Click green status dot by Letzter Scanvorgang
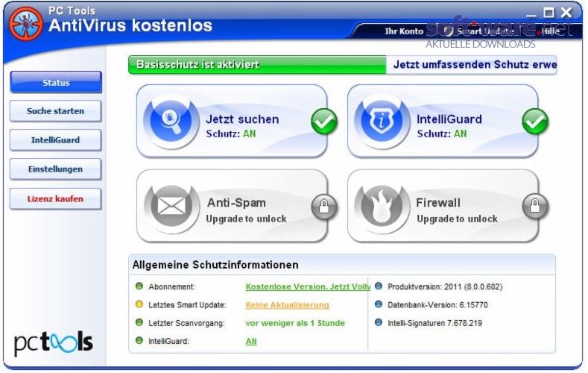The image size is (588, 373). tap(139, 322)
